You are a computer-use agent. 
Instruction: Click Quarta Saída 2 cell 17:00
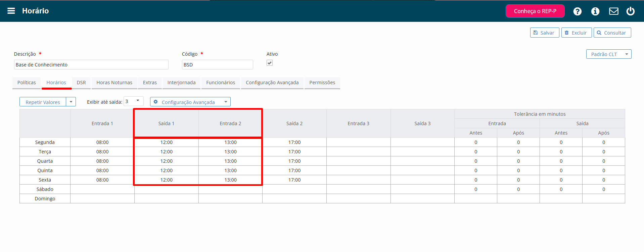pos(294,161)
